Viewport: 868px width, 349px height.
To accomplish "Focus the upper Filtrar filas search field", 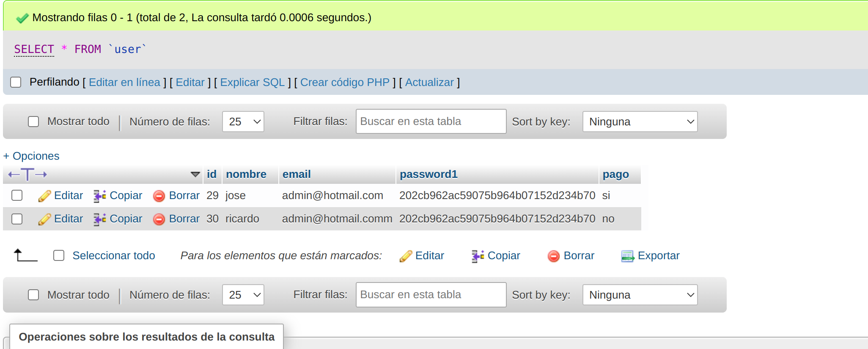I will coord(431,122).
